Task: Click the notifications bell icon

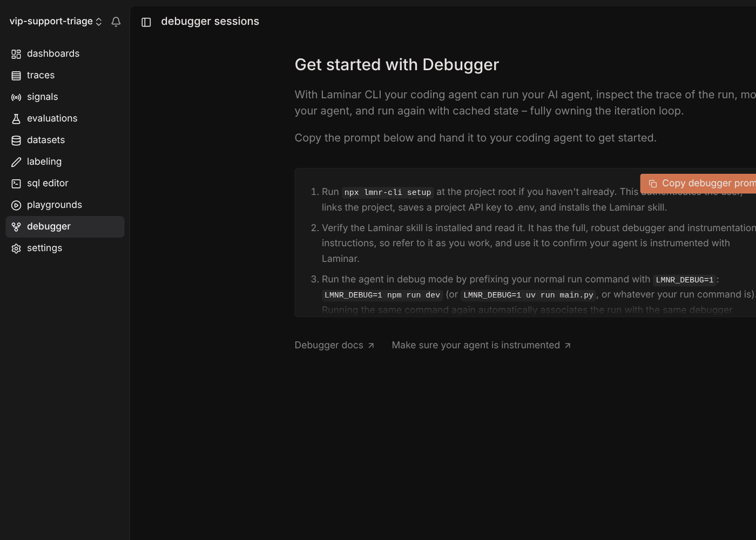Action: 116,22
